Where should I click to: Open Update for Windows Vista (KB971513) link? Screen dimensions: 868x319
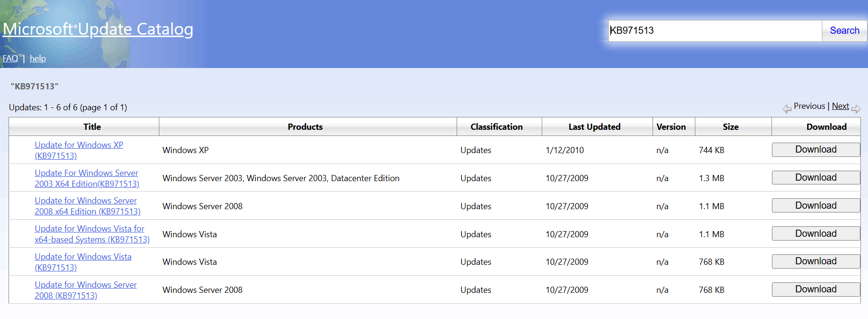[x=83, y=262]
